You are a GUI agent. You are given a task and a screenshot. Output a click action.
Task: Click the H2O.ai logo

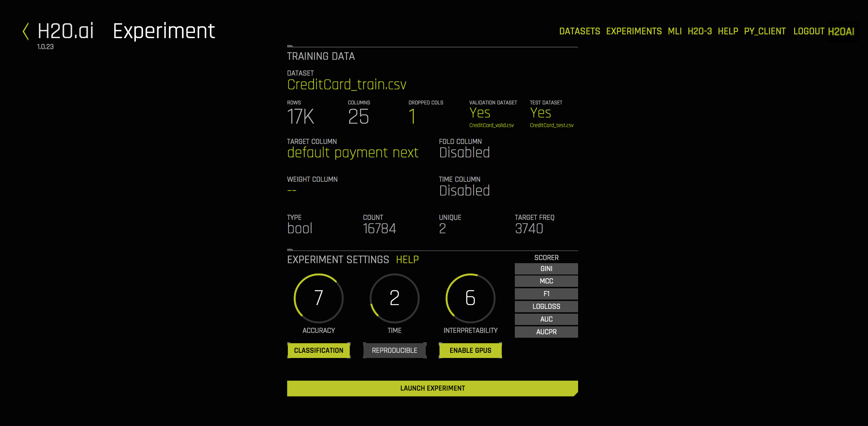pos(65,31)
